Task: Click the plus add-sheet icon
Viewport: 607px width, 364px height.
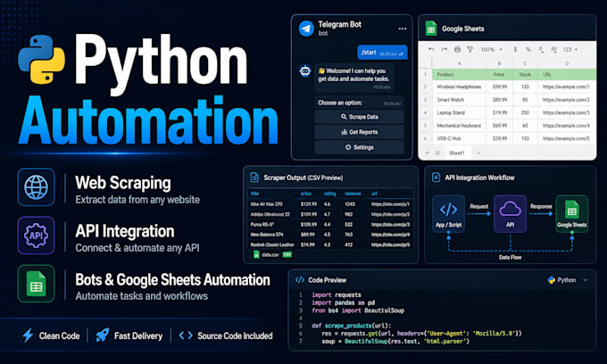Action: click(427, 153)
